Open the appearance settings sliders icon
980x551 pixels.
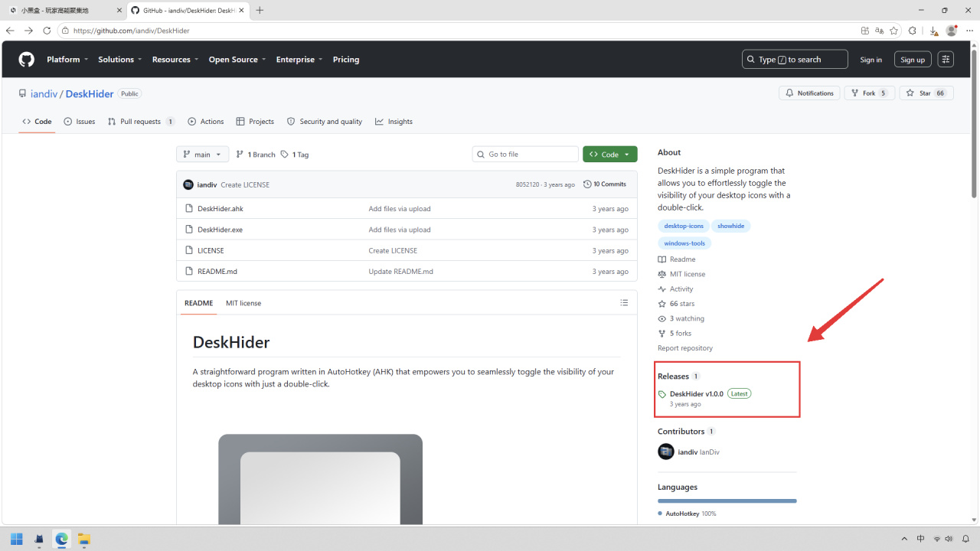coord(946,60)
